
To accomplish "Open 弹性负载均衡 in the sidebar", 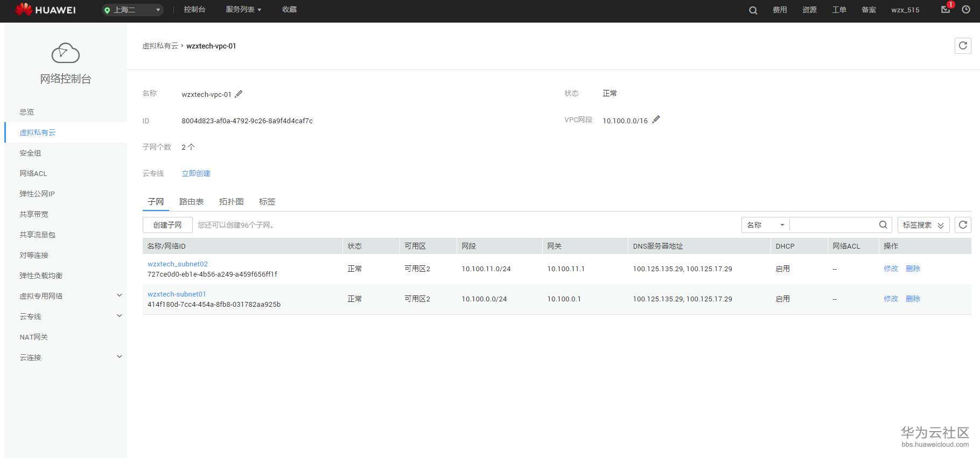I will pyautogui.click(x=41, y=276).
